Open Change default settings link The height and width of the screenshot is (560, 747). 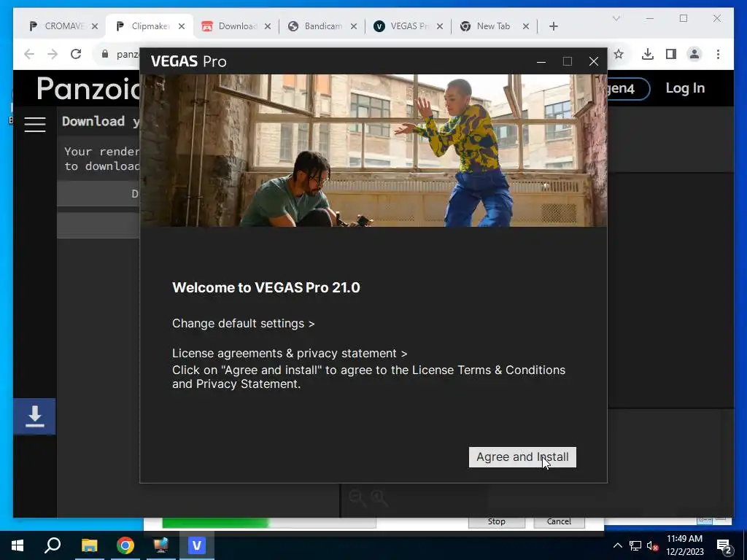[x=243, y=324]
